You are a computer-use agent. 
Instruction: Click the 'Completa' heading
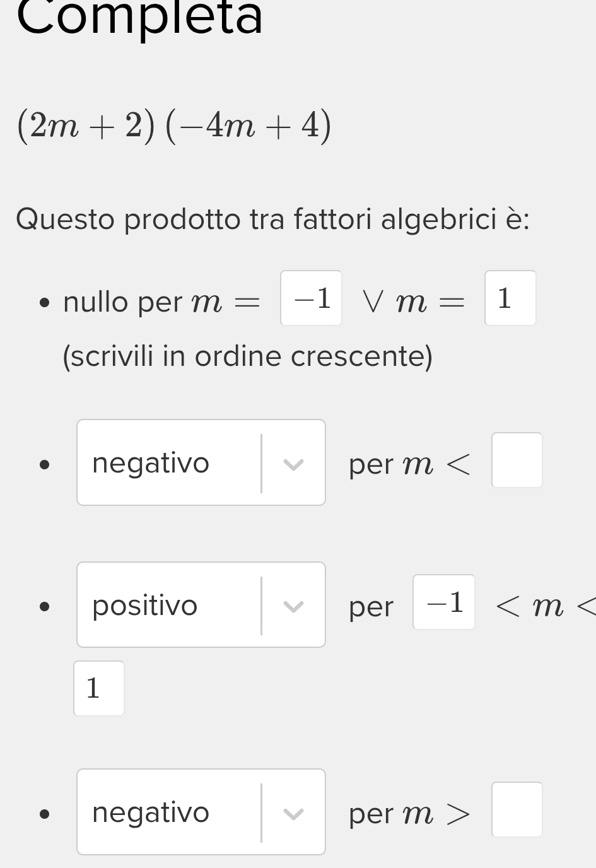click(x=139, y=18)
